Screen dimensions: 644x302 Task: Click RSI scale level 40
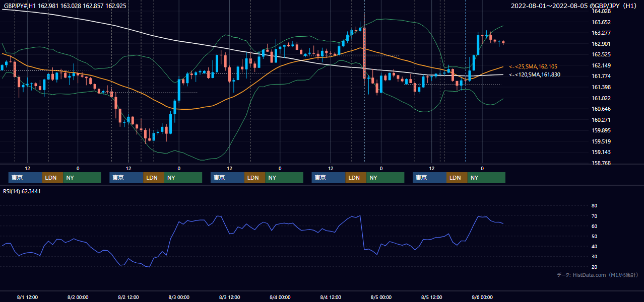[x=594, y=246]
